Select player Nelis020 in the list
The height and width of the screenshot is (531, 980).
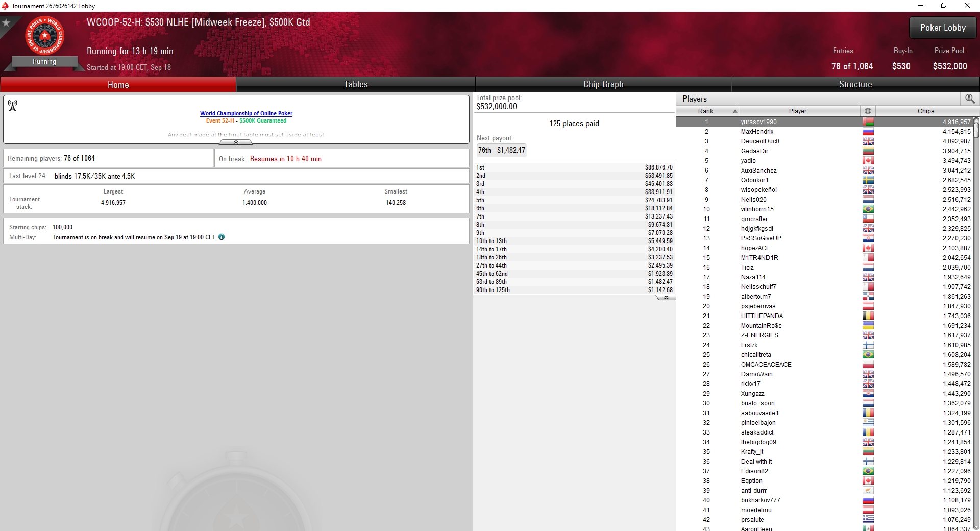click(x=824, y=200)
